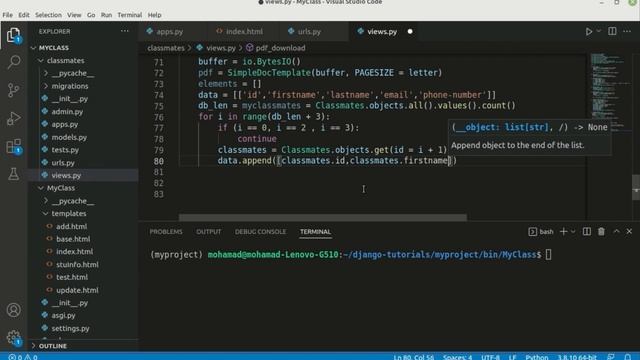Click the editor horizontal scrollbar

[322, 218]
